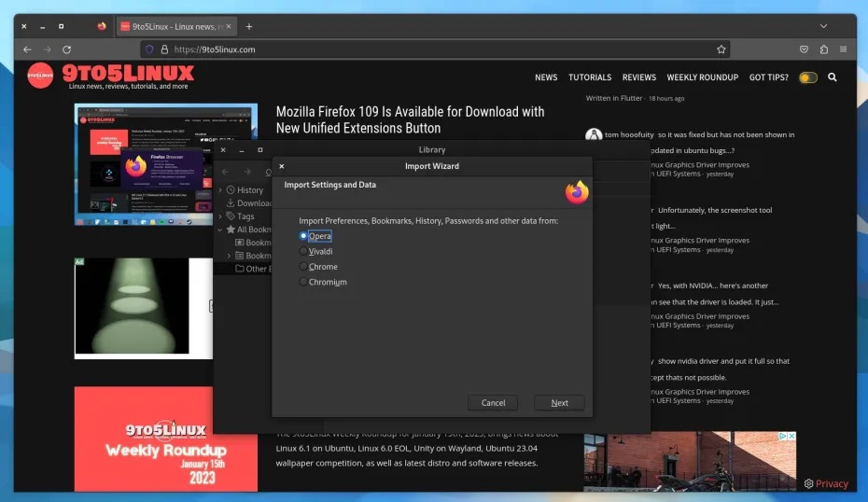
Task: Open the TUTORIALS menu item
Action: [590, 77]
